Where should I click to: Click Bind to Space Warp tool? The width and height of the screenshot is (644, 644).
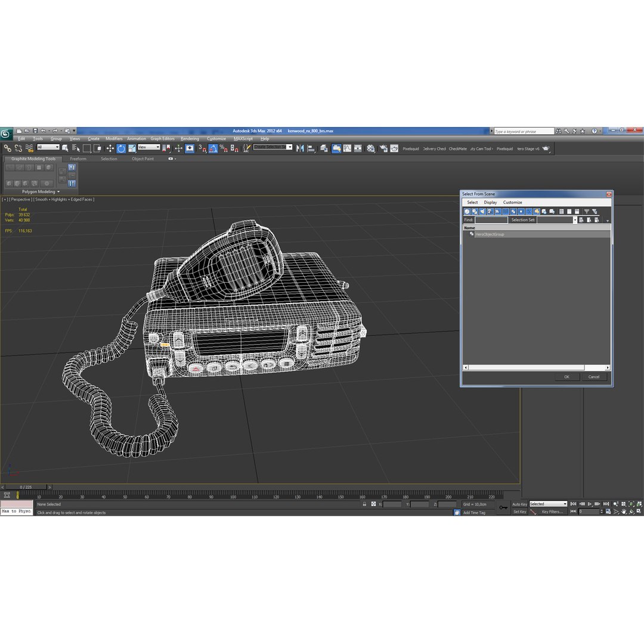point(29,148)
